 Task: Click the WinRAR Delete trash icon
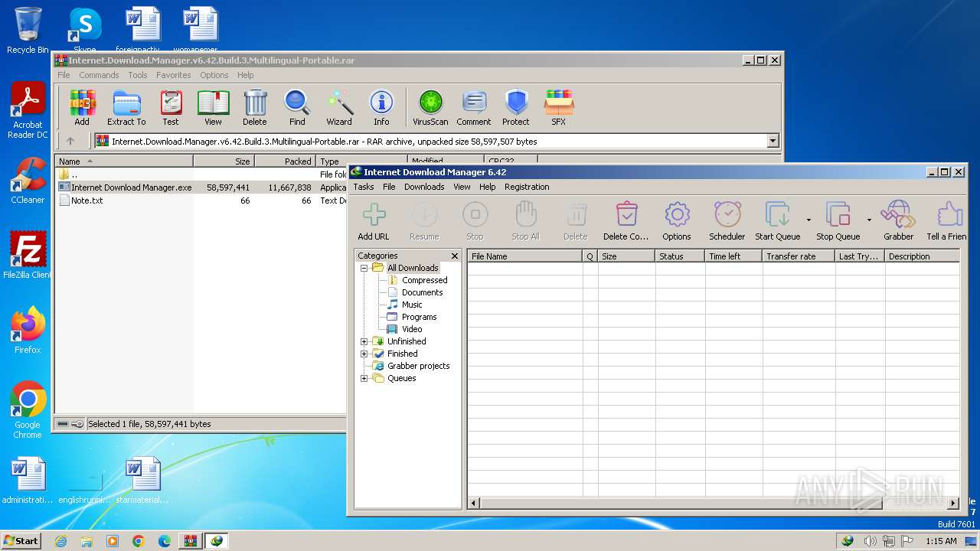[255, 108]
